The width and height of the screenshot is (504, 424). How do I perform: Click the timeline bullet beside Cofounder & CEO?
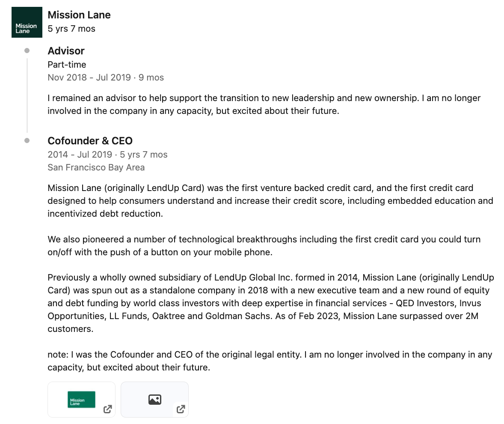[x=27, y=140]
